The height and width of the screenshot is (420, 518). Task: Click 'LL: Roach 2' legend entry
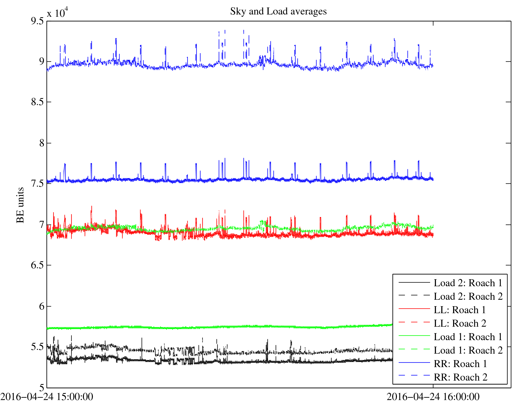(x=460, y=323)
